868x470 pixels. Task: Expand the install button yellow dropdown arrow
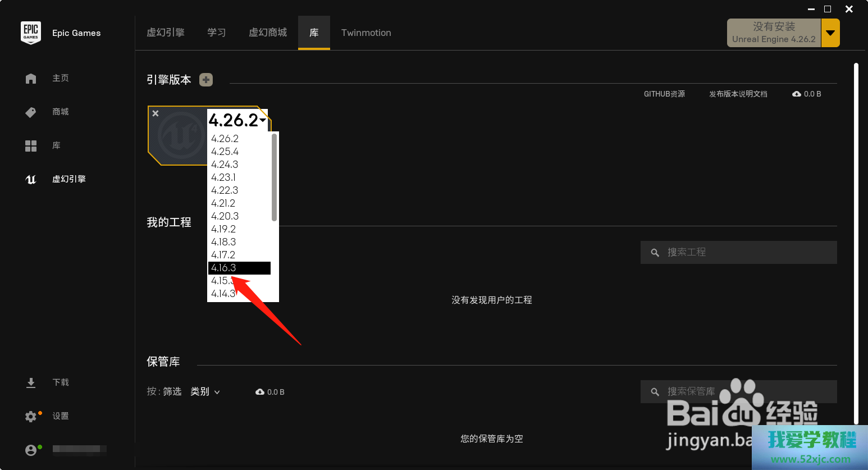coord(830,33)
